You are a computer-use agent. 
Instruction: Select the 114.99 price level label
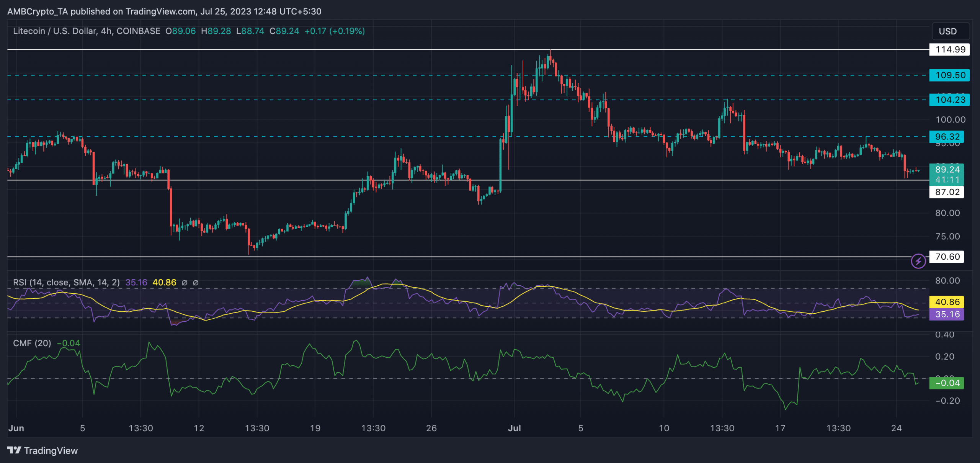[x=949, y=49]
